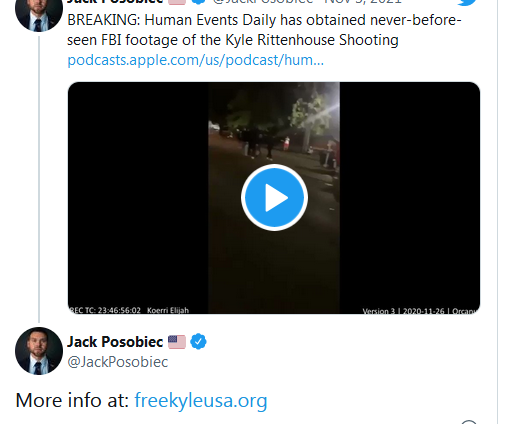Viewport: 505px width, 424px height.
Task: Click verified badge beside lower Jack Posobiec name
Action: (198, 342)
